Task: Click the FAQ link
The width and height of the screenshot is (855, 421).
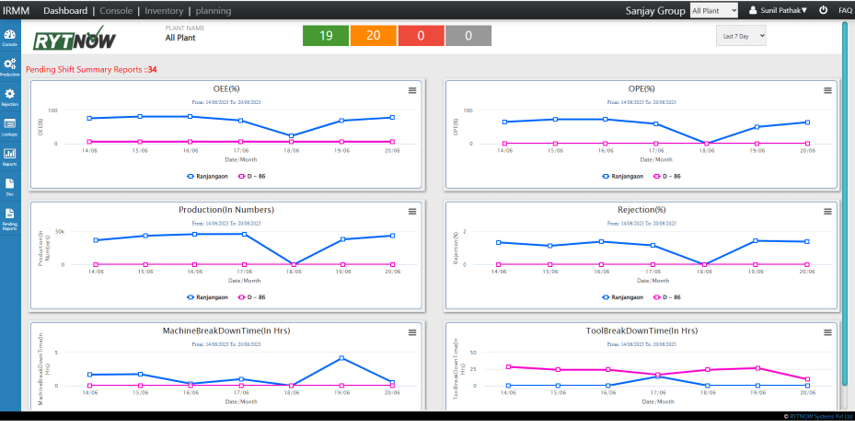Action: (x=845, y=10)
